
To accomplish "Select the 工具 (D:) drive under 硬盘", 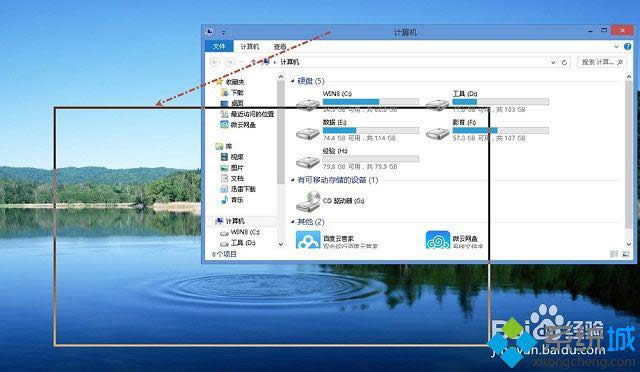I will 488,101.
